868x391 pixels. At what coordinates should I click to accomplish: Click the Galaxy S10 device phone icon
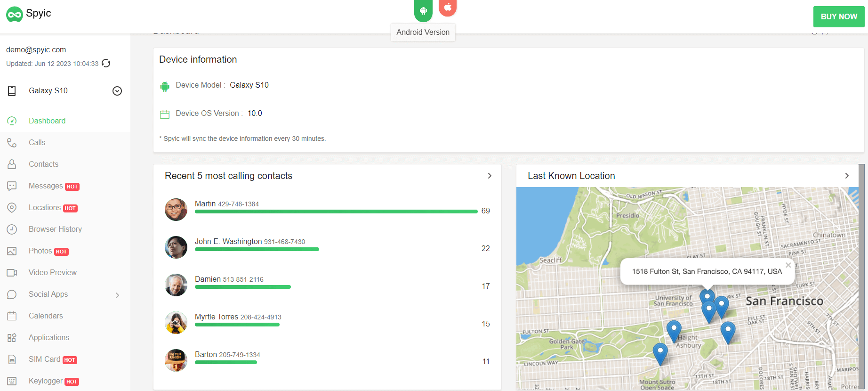12,91
